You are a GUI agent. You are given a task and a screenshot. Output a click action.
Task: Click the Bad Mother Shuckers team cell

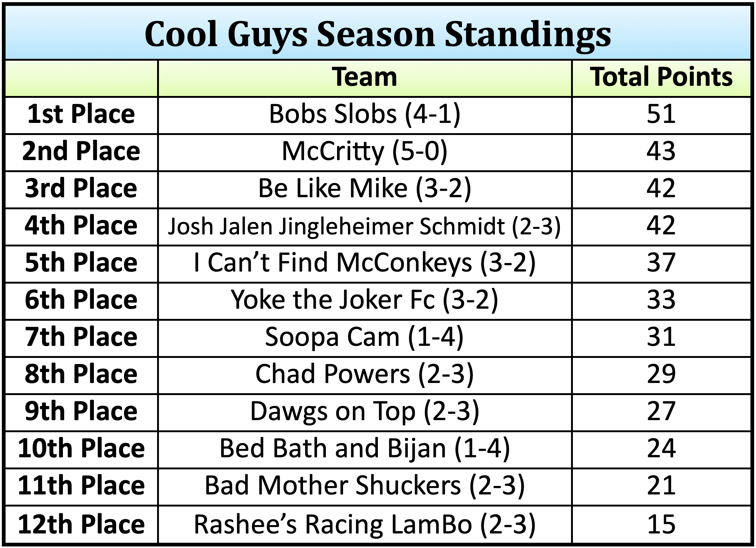[364, 486]
